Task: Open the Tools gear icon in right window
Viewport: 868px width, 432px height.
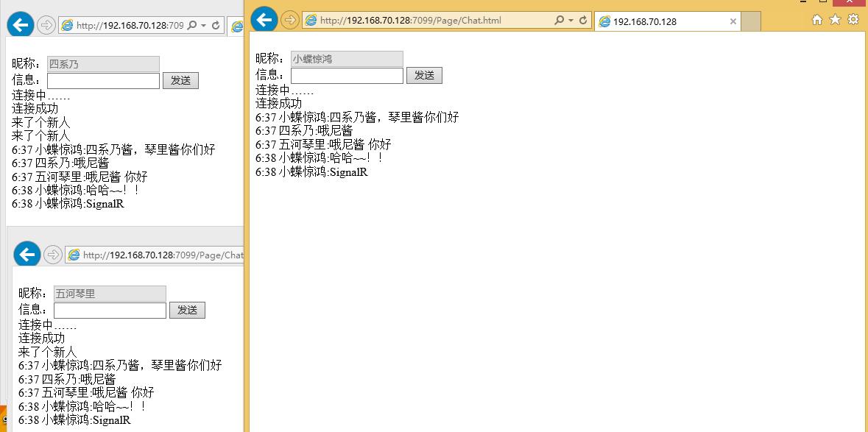Action: click(853, 20)
